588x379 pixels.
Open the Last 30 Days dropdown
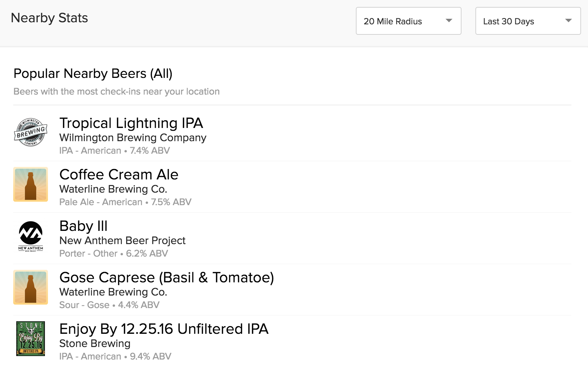(528, 21)
